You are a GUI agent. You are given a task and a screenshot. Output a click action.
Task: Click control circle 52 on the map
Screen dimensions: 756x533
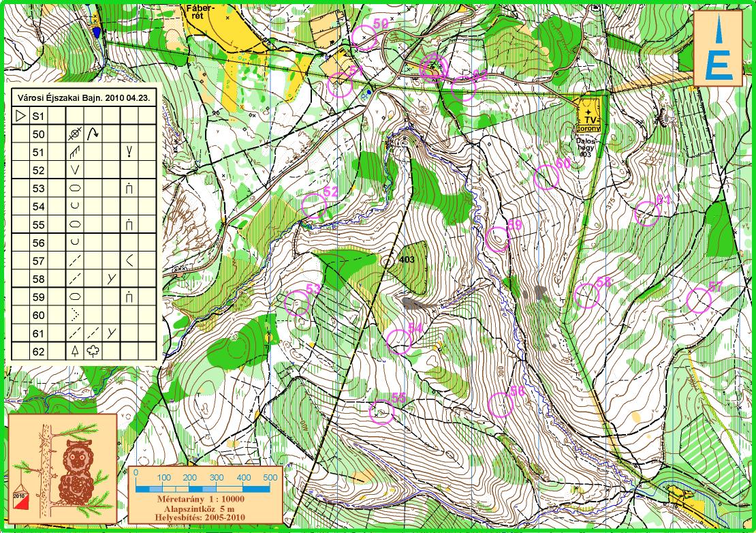click(x=314, y=206)
